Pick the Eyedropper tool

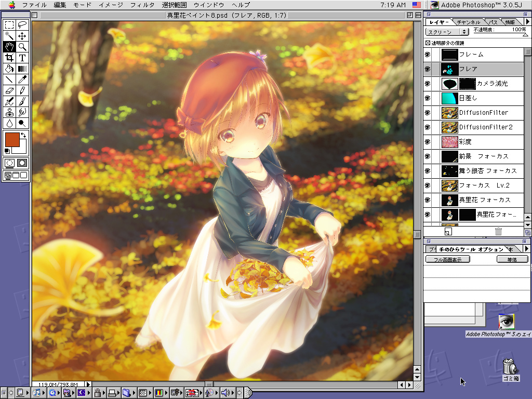[x=22, y=79]
